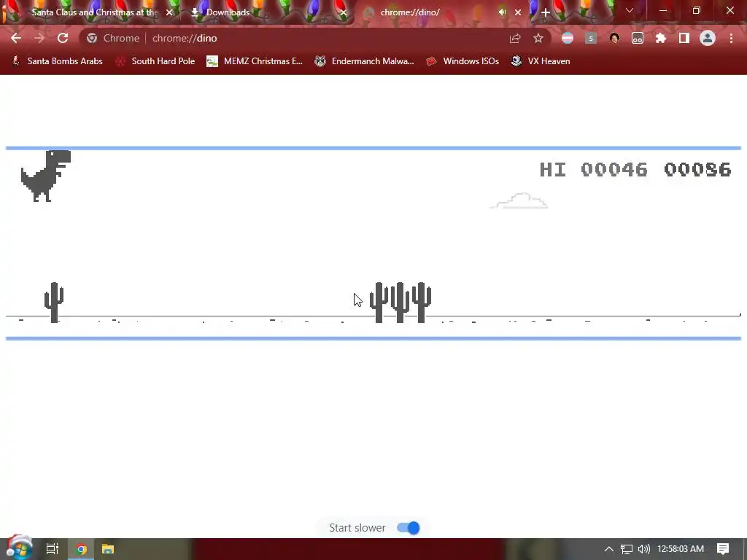Click the cloud in the game sky
The image size is (747, 560).
pos(519,201)
